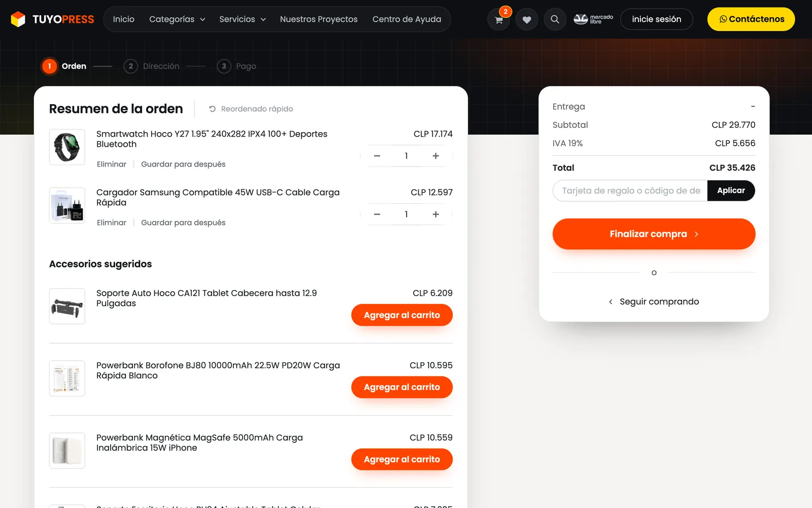Expand the Servicios dropdown
The image size is (812, 508).
pyautogui.click(x=243, y=19)
